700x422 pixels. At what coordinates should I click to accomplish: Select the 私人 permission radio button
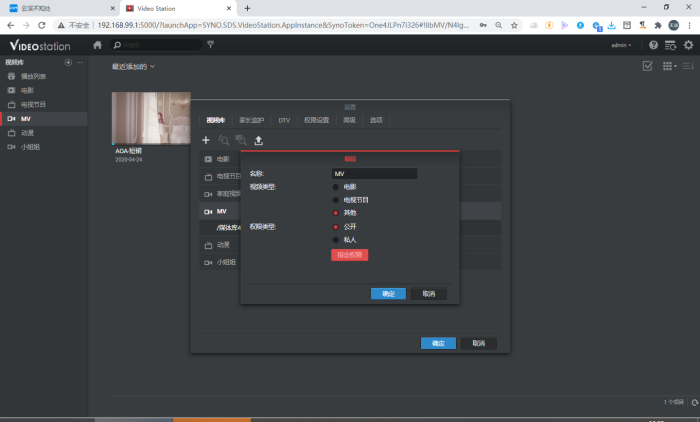point(336,240)
